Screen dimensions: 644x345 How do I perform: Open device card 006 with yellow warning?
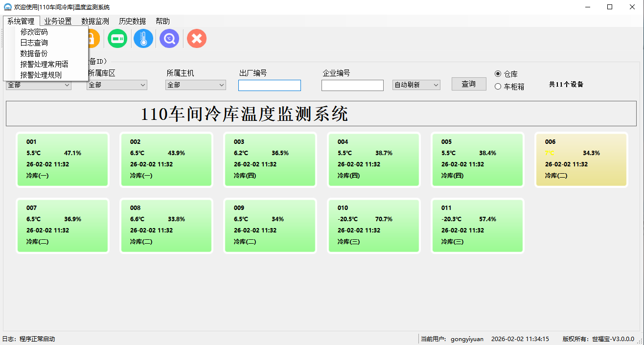tap(581, 160)
